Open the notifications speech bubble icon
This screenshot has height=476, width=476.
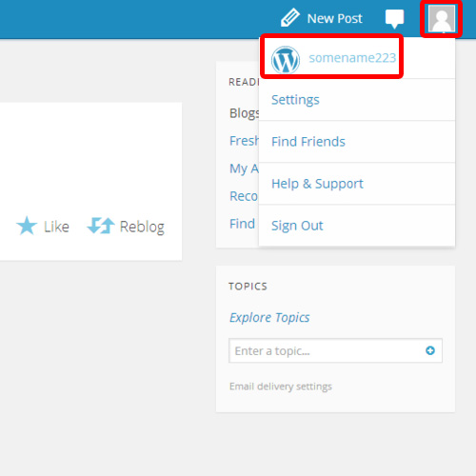(x=394, y=19)
